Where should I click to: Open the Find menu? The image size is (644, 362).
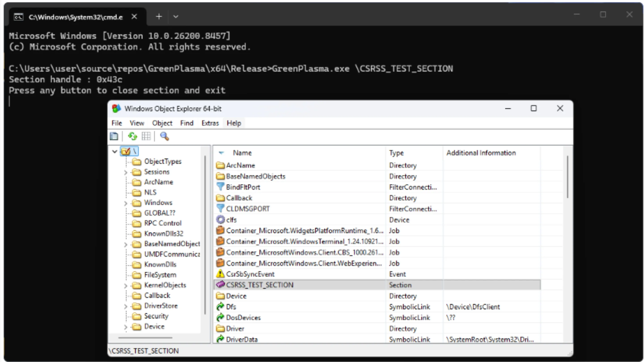187,123
